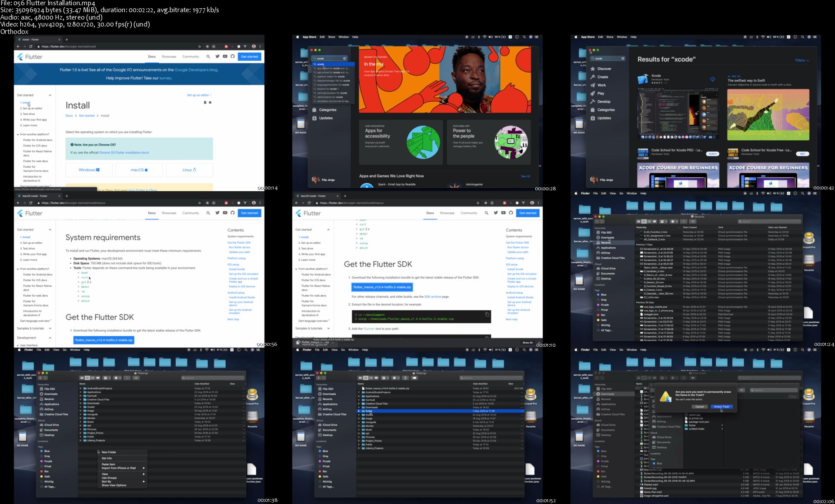Viewport: 835px width, 504px height.
Task: Click the See All link at 00:00:28
Action: (x=525, y=176)
